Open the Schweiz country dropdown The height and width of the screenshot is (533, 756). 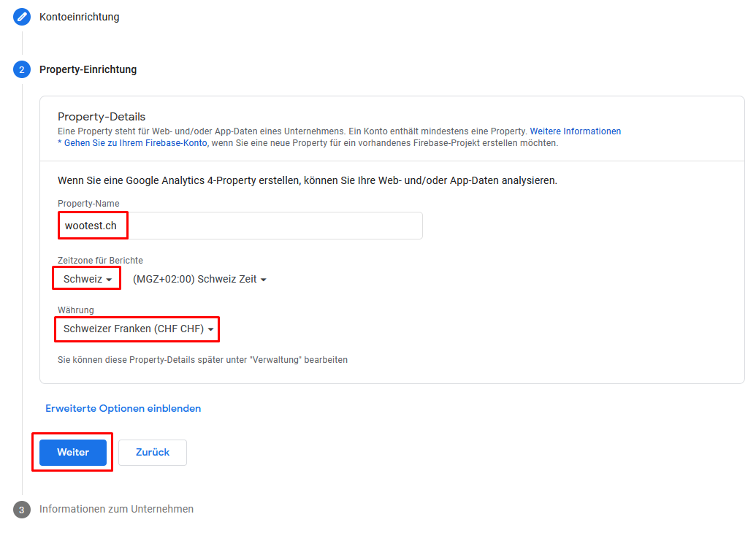pos(87,279)
